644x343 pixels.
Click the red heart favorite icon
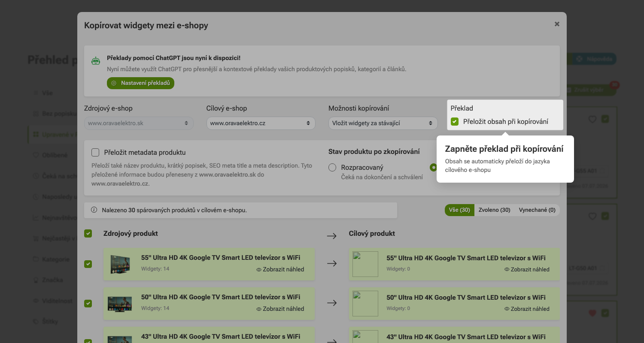point(592,313)
